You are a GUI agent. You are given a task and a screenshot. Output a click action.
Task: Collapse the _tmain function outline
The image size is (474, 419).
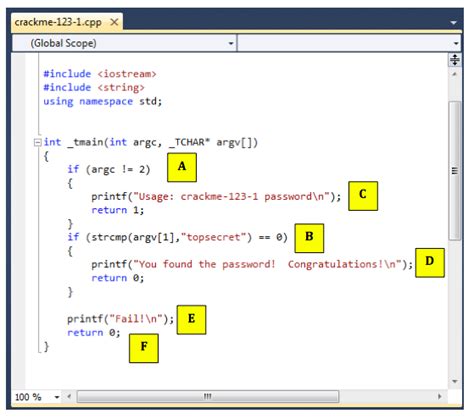pyautogui.click(x=37, y=143)
